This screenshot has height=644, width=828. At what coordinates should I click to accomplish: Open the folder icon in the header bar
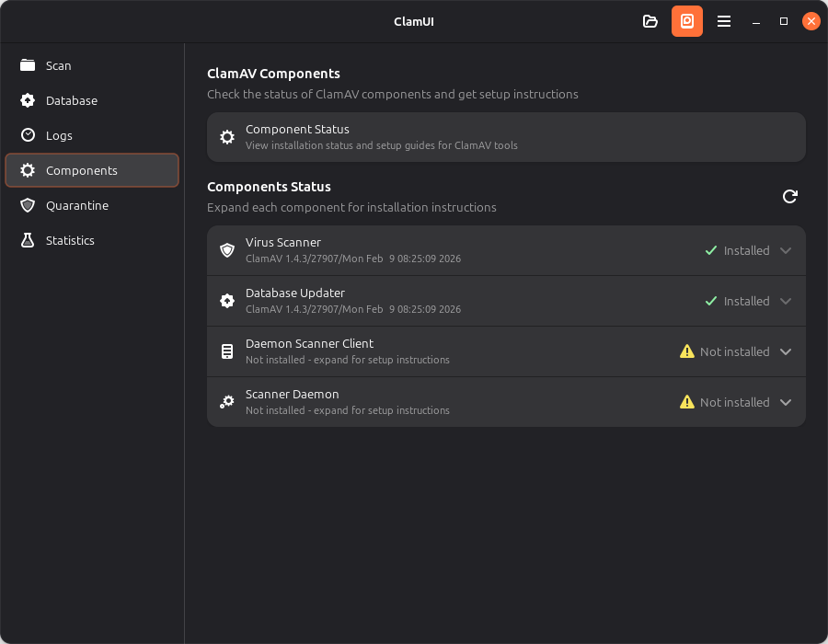(x=650, y=20)
